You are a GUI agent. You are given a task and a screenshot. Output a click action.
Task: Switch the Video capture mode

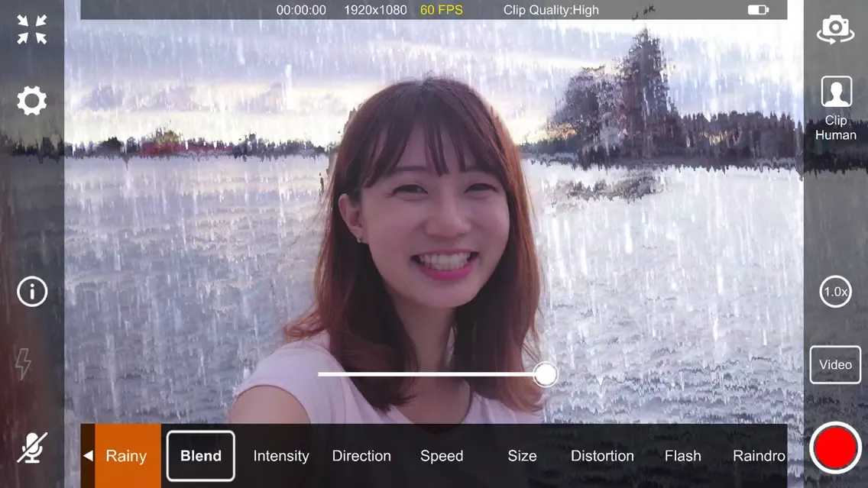point(835,365)
